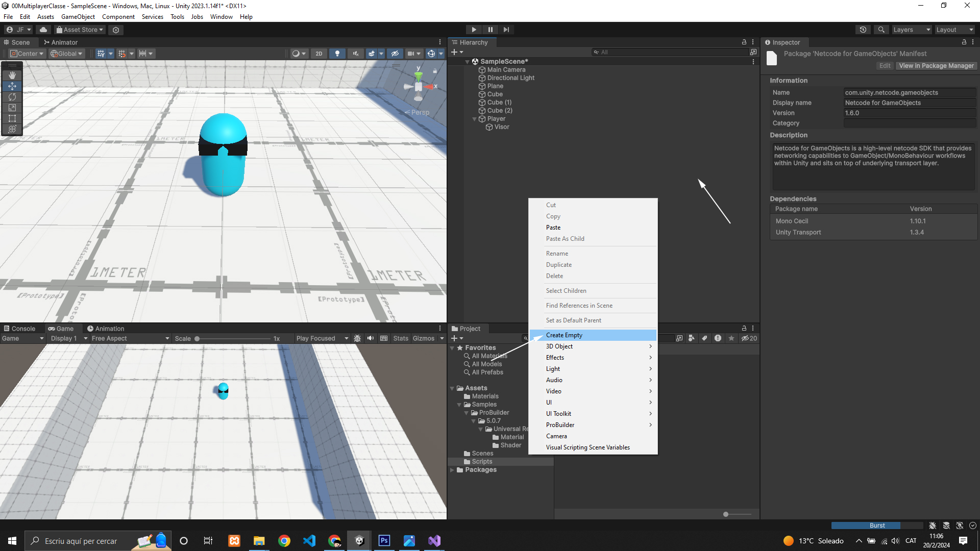Viewport: 980px width, 551px height.
Task: Select the Hand view tool
Action: click(12, 75)
